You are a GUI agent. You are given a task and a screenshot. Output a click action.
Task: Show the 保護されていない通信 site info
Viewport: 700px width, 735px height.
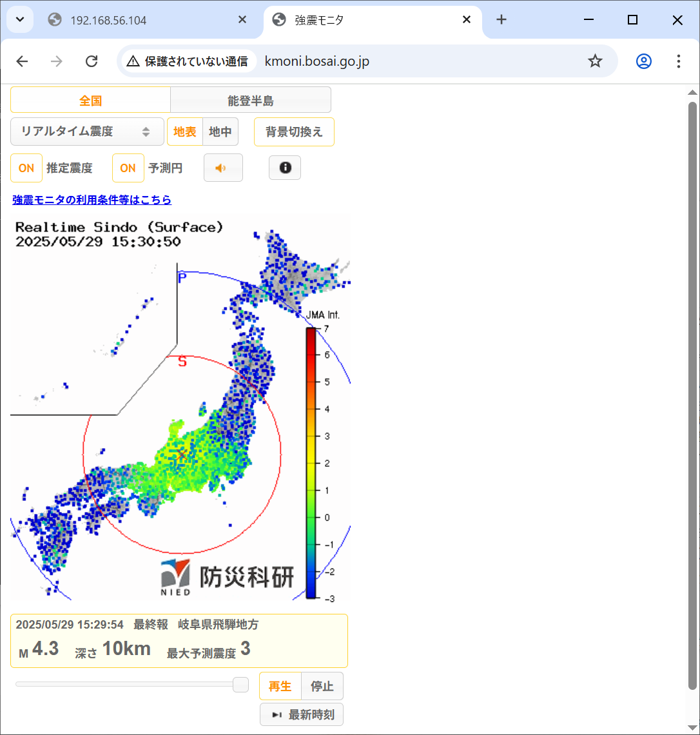click(188, 61)
